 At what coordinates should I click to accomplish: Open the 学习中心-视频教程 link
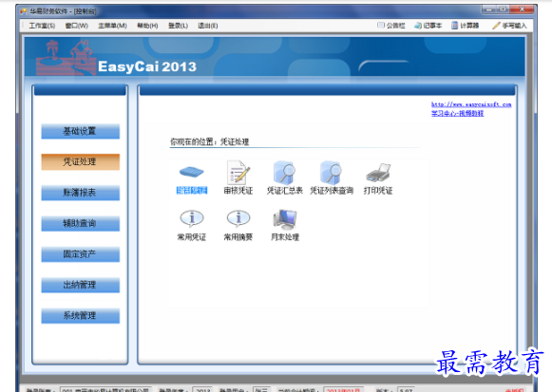click(457, 113)
